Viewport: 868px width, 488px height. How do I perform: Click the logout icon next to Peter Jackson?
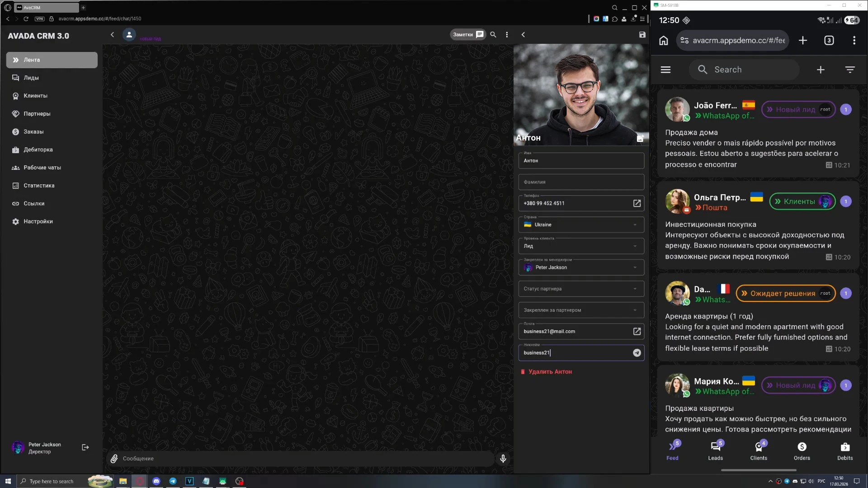[x=85, y=447]
